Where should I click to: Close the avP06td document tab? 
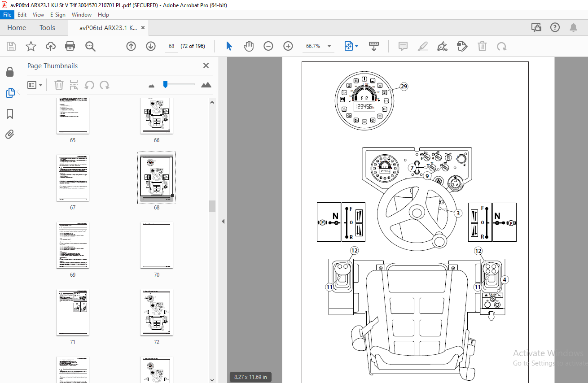(143, 27)
